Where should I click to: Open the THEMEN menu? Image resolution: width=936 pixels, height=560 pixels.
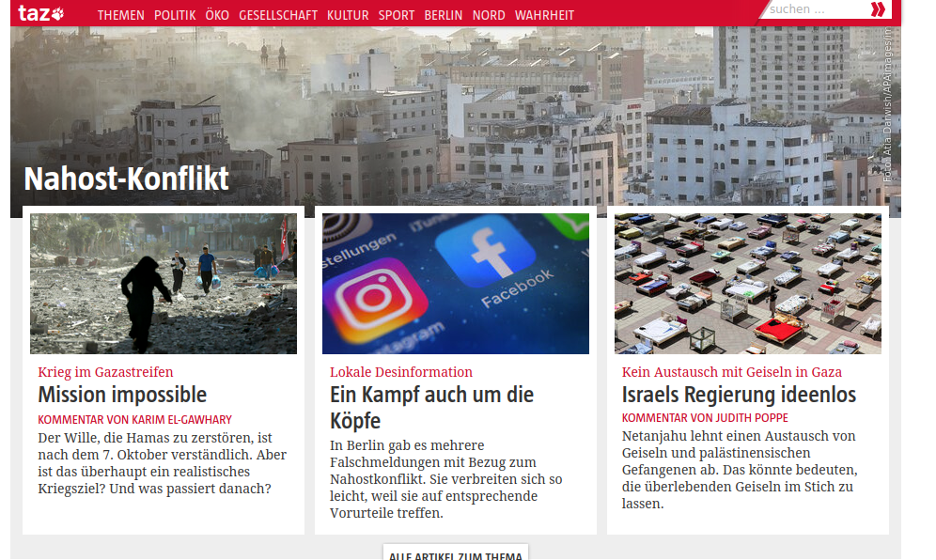click(x=121, y=16)
